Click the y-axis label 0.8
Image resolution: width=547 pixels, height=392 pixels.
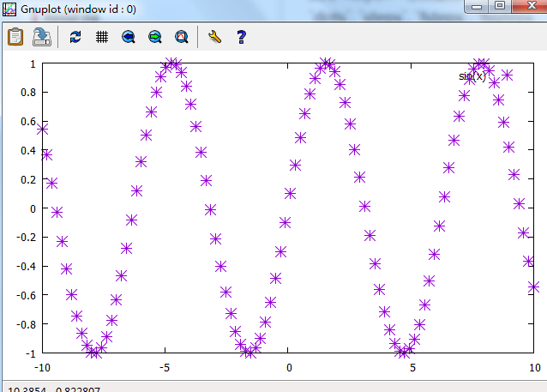point(28,93)
